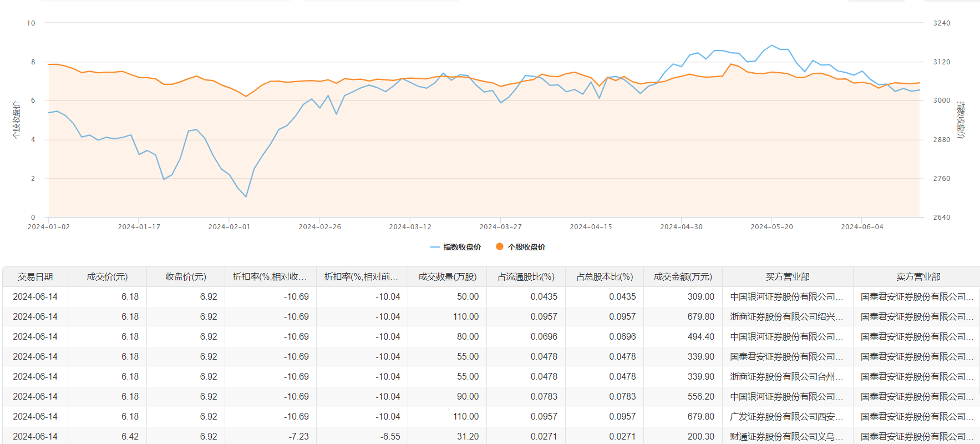
Task: Select the row with 成交金额 200.30
Action: [700, 436]
